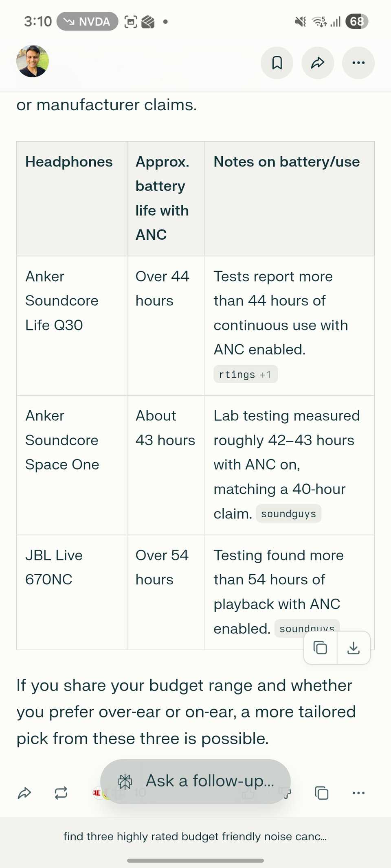Open the user profile picture
The height and width of the screenshot is (868, 391).
(x=33, y=61)
